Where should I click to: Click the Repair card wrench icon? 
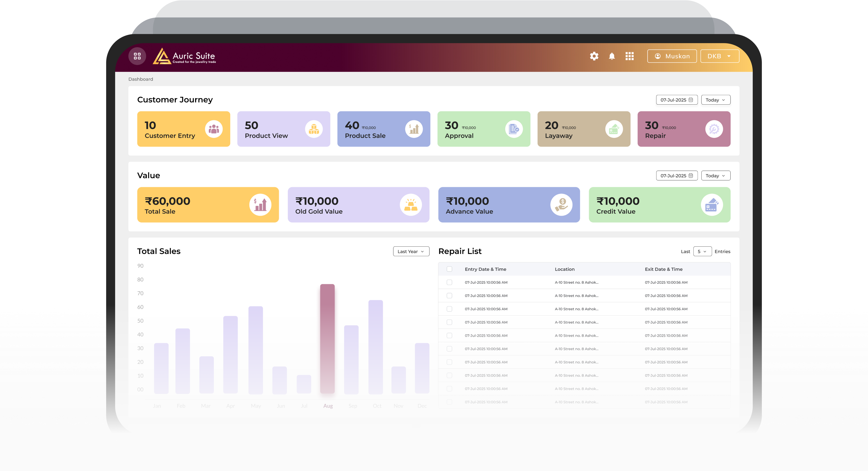(x=714, y=129)
